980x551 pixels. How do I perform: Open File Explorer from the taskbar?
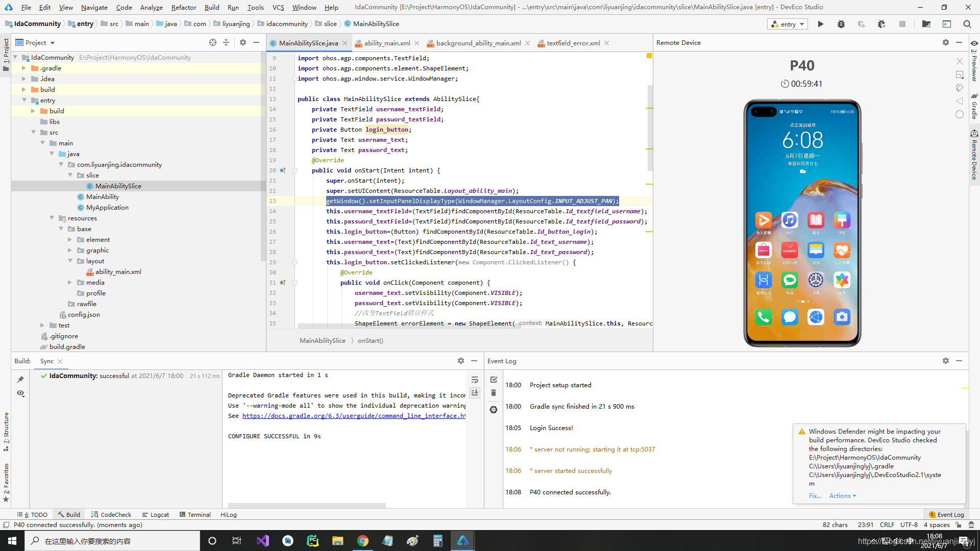click(338, 541)
